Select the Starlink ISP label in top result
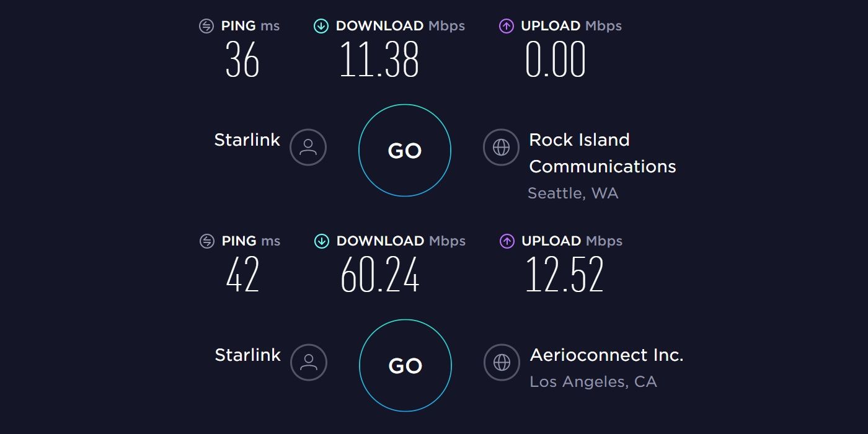This screenshot has height=434, width=868. [247, 139]
